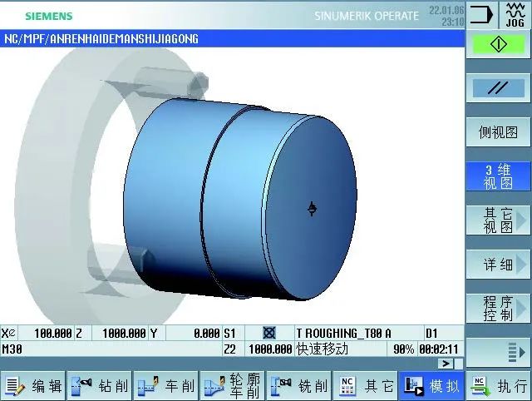The image size is (532, 401).
Task: Switch to 模拟 (Simulation) tab
Action: (431, 386)
